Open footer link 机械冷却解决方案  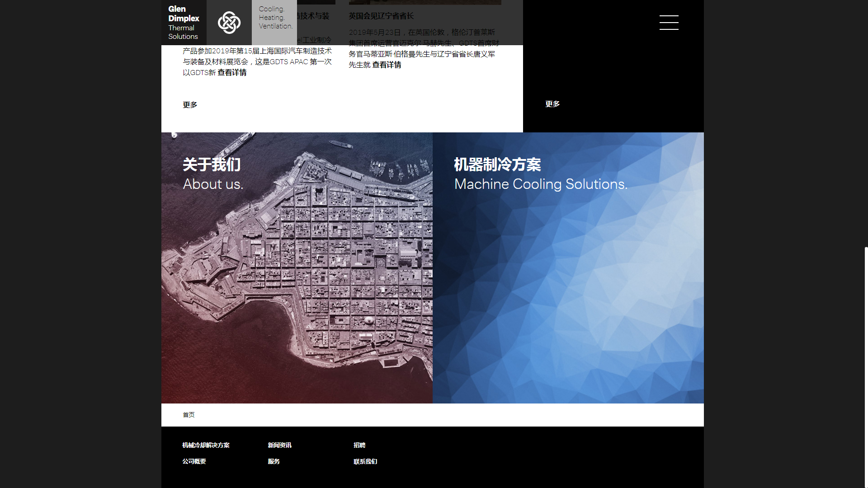coord(206,445)
